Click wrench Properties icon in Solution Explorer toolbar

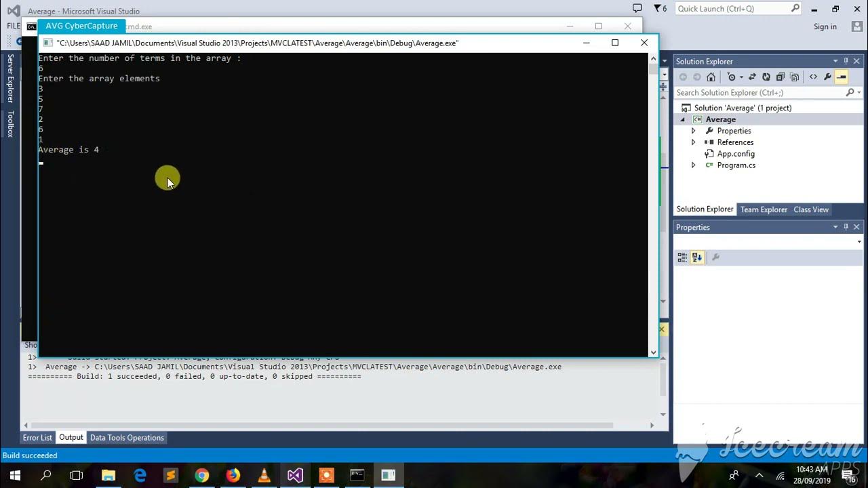[827, 77]
